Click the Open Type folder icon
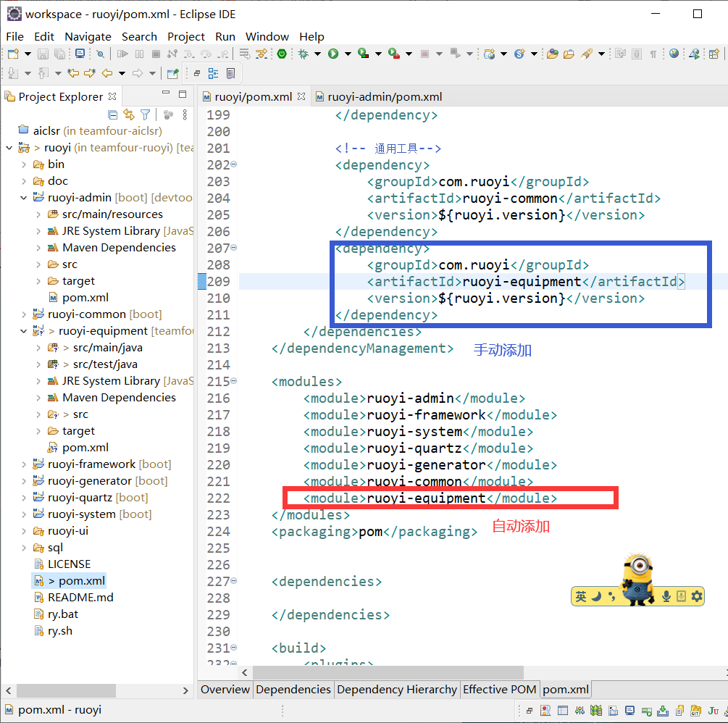This screenshot has height=723, width=728. point(552,54)
